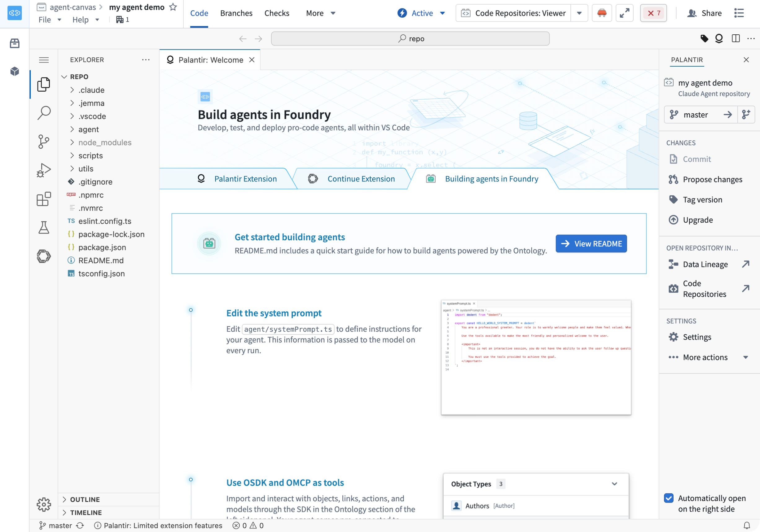Star the my agent demo repository
Screen dimensions: 760x532
tap(173, 7)
